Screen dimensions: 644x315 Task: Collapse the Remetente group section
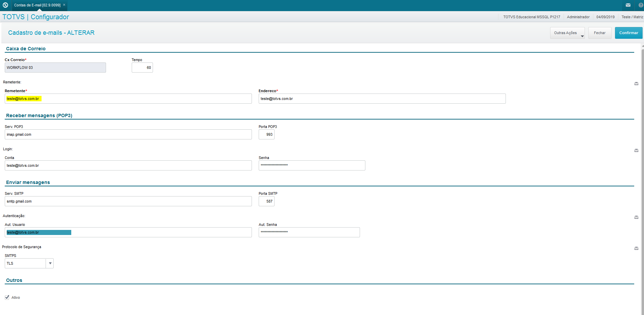[x=636, y=83]
